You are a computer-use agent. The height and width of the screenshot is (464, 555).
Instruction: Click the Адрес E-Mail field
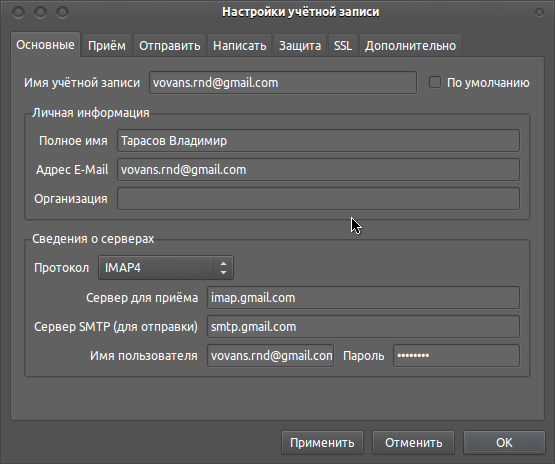point(319,170)
